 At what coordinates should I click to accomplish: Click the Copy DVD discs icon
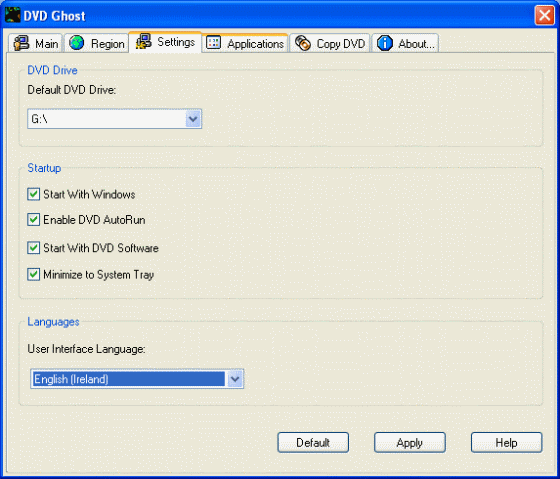click(x=303, y=43)
